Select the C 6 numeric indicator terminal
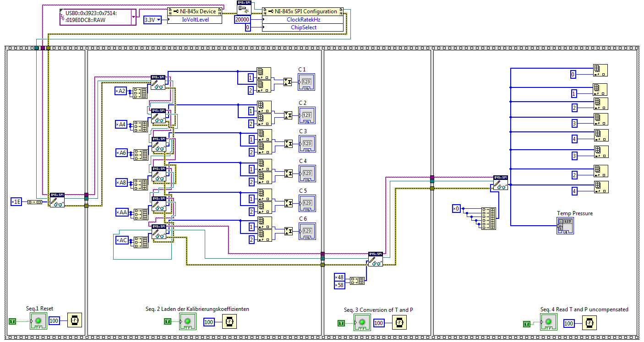Image resolution: width=644 pixels, height=342 pixels. click(x=307, y=231)
